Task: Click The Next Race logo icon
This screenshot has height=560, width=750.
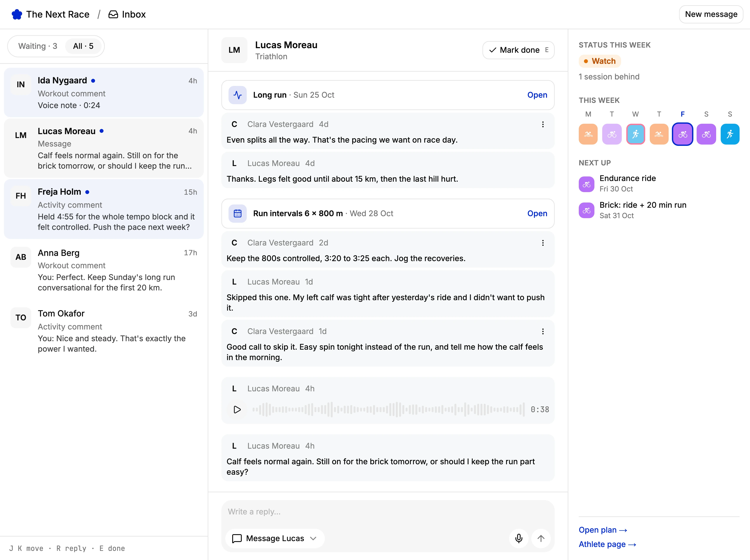Action: pyautogui.click(x=17, y=14)
